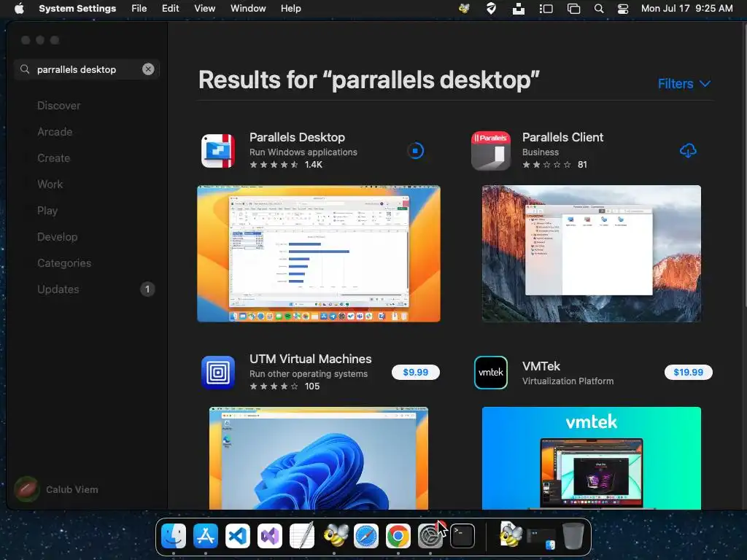Open the bee document icon right of the Dock divider

coord(510,534)
